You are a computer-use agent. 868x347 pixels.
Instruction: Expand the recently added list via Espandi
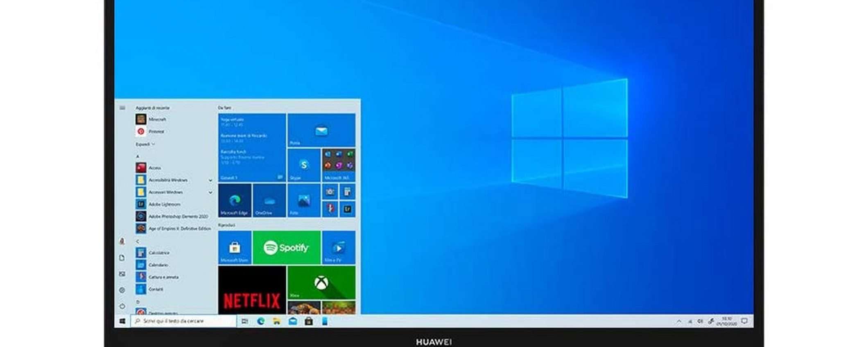coord(145,144)
